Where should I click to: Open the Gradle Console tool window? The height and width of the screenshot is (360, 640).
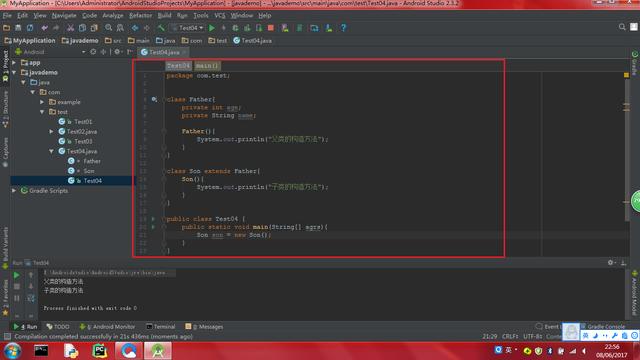point(603,327)
